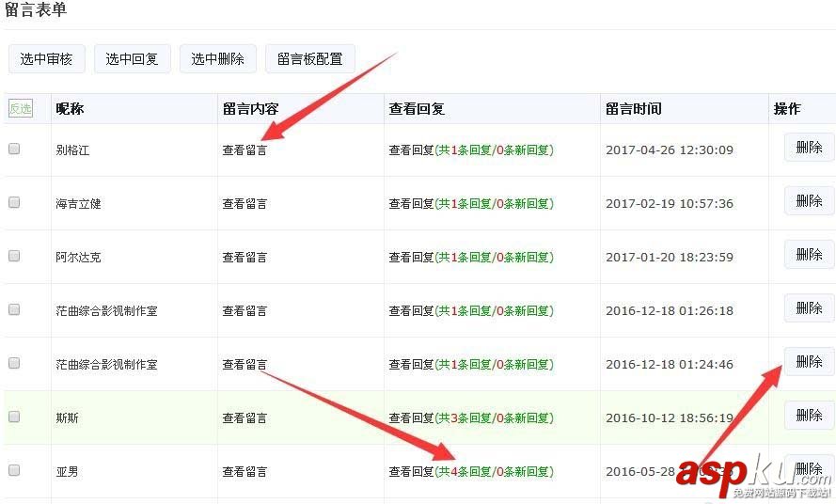Check the row dated 2016-12-18 01:26:18

point(14,309)
